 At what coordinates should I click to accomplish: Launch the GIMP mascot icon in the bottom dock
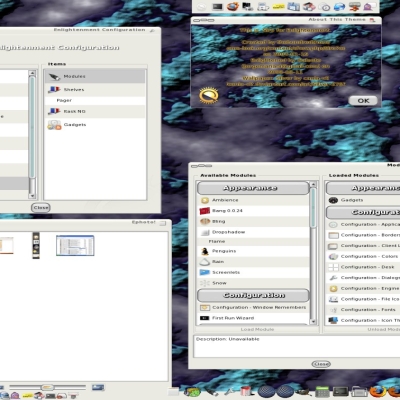(303, 392)
